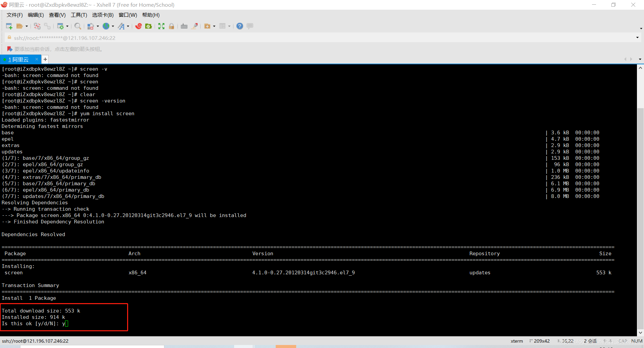Click the toolbar options overflow arrow
The width and height of the screenshot is (644, 348).
click(x=641, y=28)
